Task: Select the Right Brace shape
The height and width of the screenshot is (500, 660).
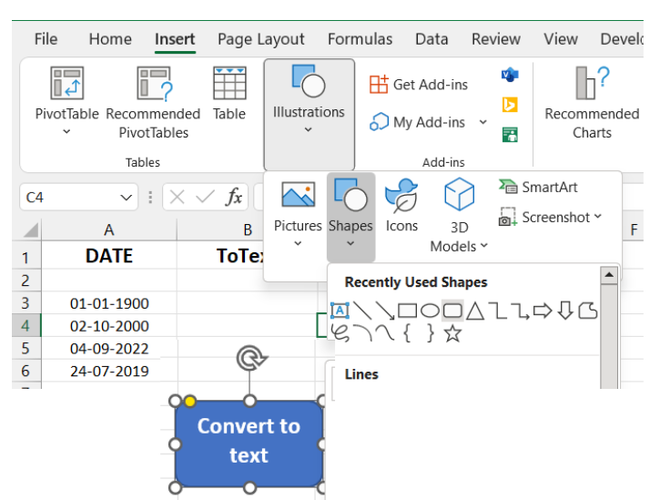Action: (430, 333)
